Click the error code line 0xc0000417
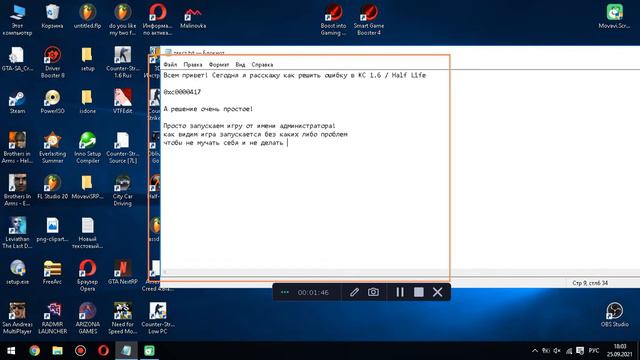Screen dimensions: 640x360 (182, 92)
